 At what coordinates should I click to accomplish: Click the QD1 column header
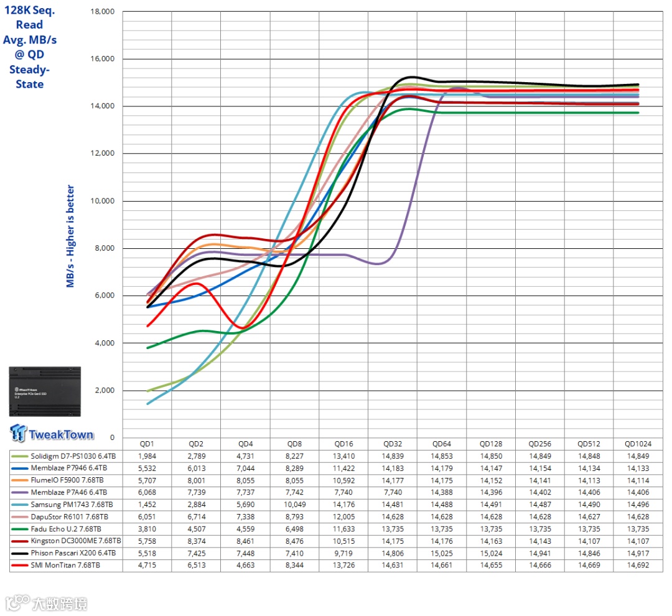(x=147, y=444)
